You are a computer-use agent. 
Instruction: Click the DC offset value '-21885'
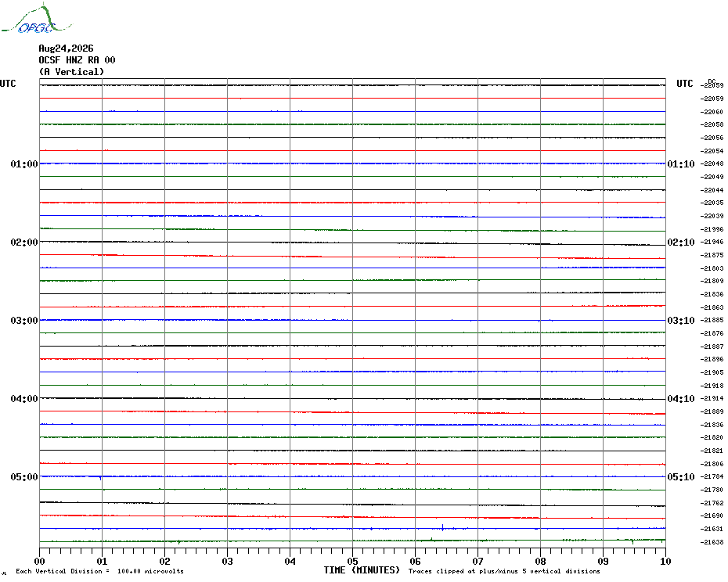click(712, 320)
